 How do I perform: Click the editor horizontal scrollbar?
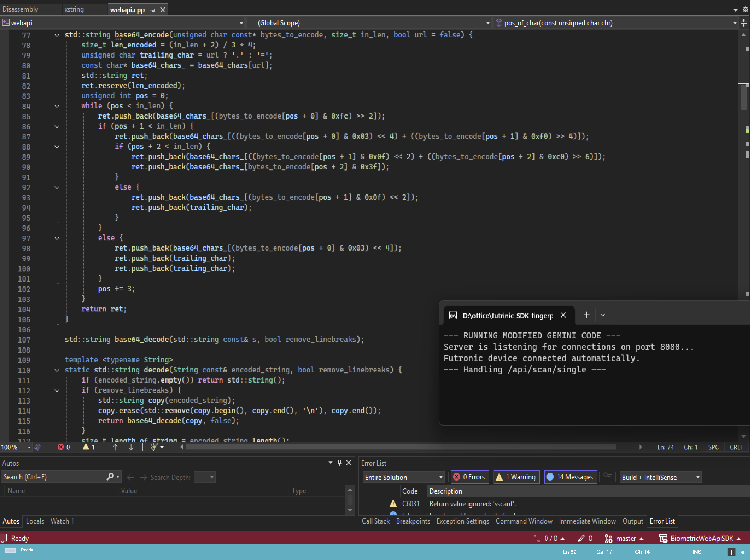click(x=401, y=447)
